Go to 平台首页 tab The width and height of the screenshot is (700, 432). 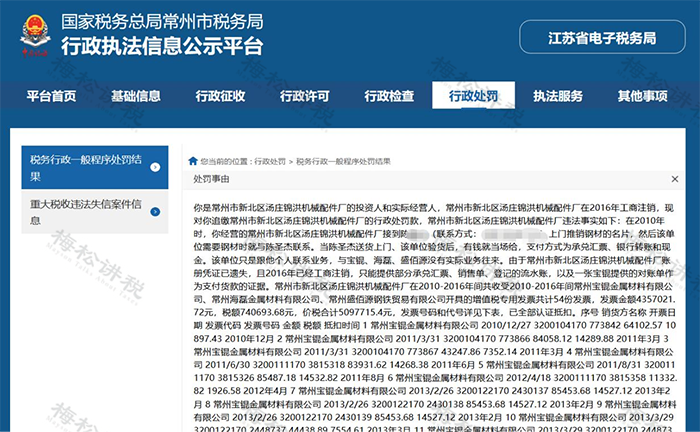coord(51,96)
